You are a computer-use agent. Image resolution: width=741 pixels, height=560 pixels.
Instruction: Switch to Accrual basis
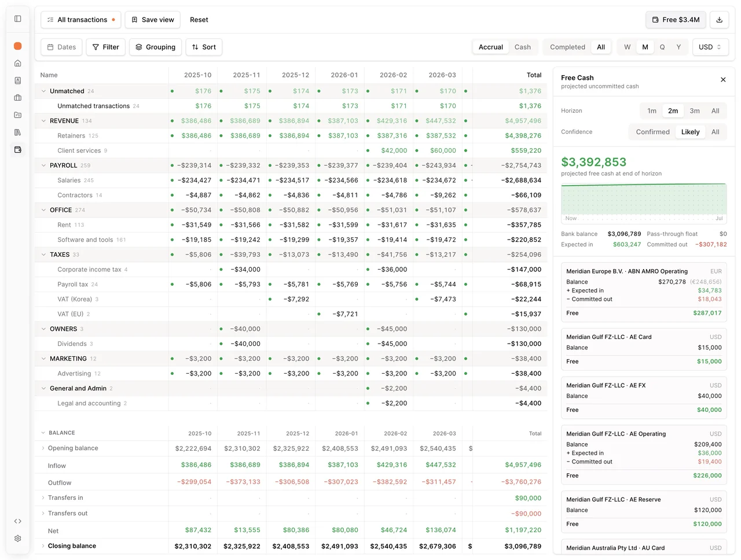click(x=491, y=47)
